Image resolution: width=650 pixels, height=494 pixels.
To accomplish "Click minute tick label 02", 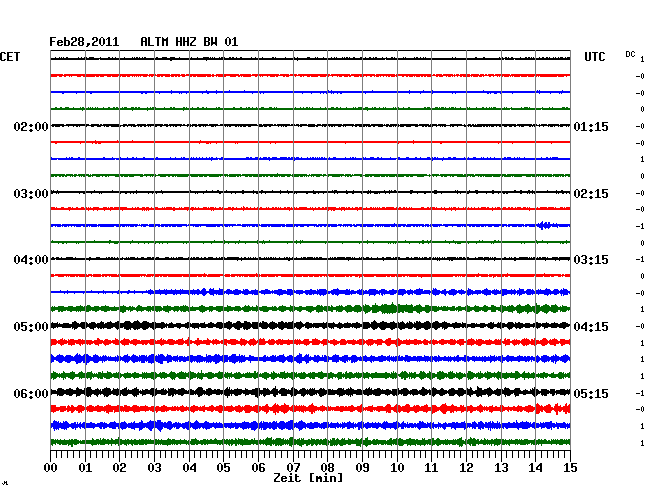I will [119, 467].
